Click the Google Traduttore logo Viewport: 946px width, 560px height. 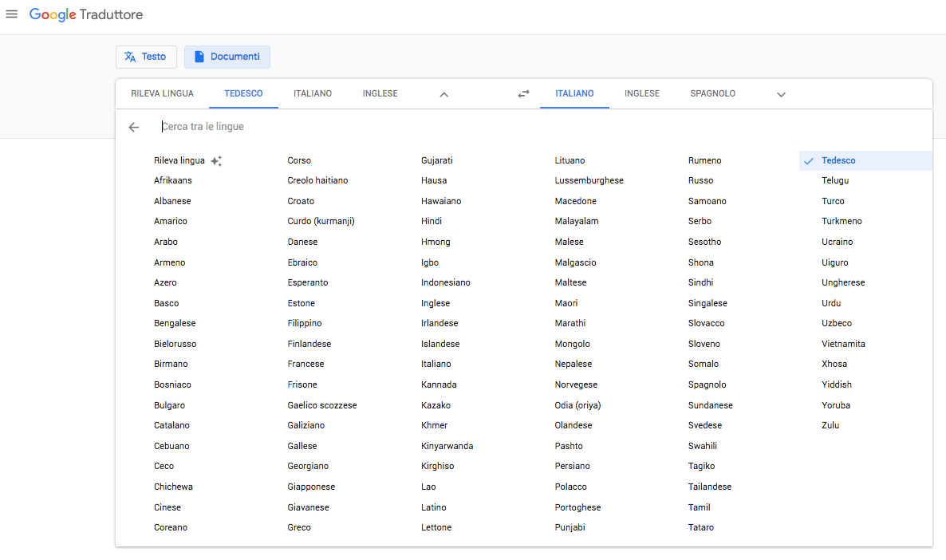tap(85, 14)
